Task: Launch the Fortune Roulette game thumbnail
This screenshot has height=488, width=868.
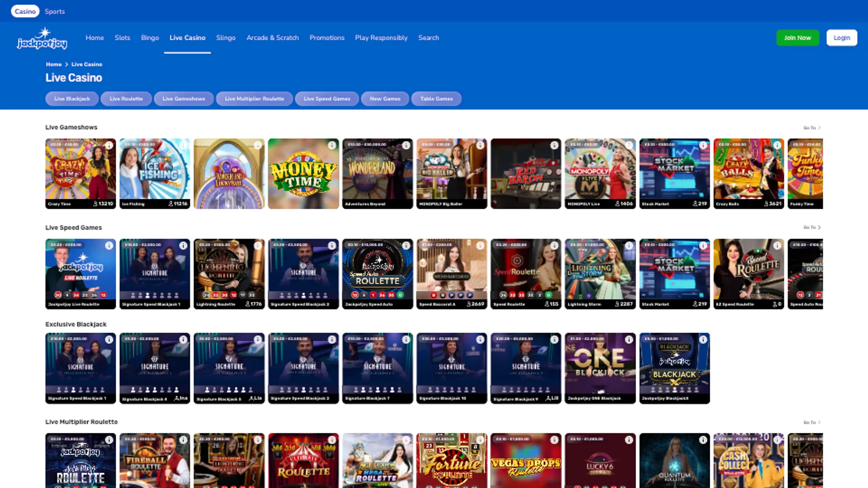Action: click(452, 461)
